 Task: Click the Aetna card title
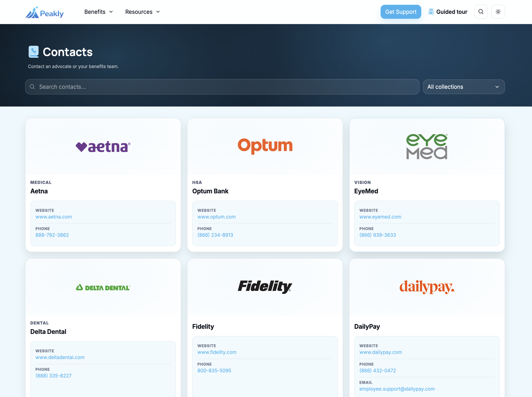point(39,191)
